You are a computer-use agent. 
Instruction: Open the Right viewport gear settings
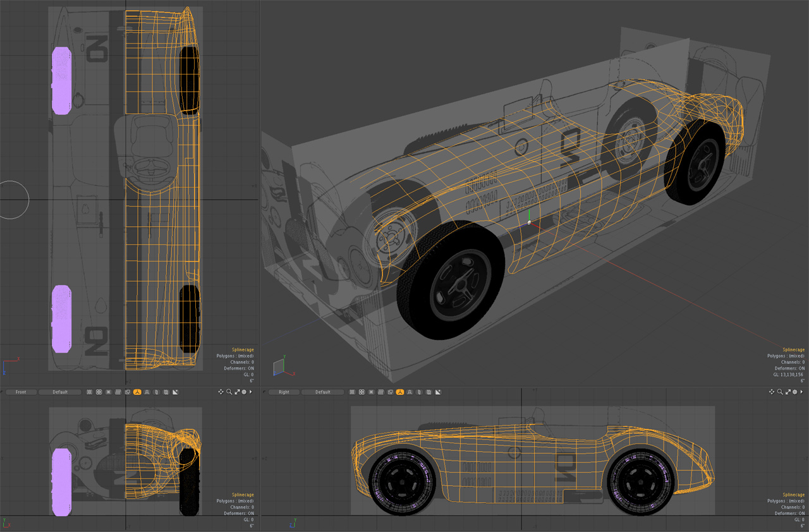point(794,392)
